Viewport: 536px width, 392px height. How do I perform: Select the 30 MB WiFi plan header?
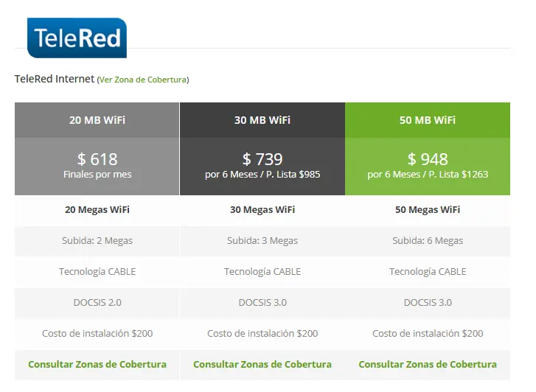pyautogui.click(x=262, y=120)
